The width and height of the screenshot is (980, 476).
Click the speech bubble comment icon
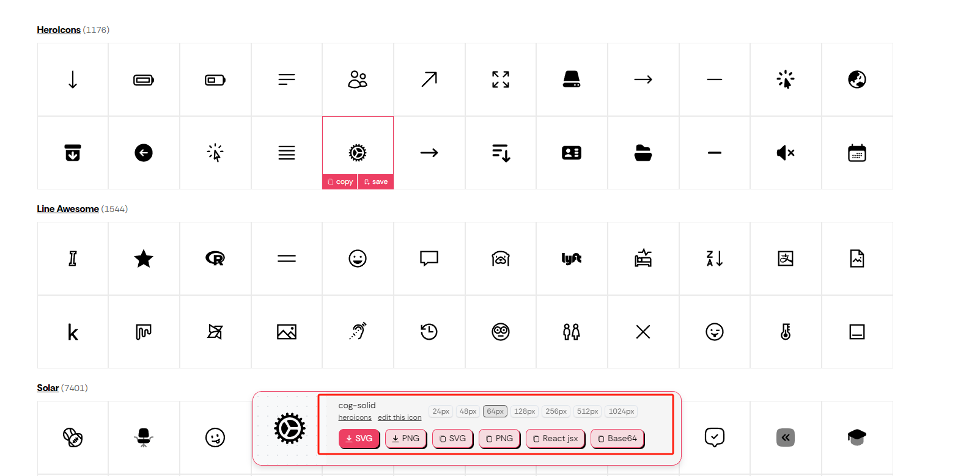(x=429, y=258)
